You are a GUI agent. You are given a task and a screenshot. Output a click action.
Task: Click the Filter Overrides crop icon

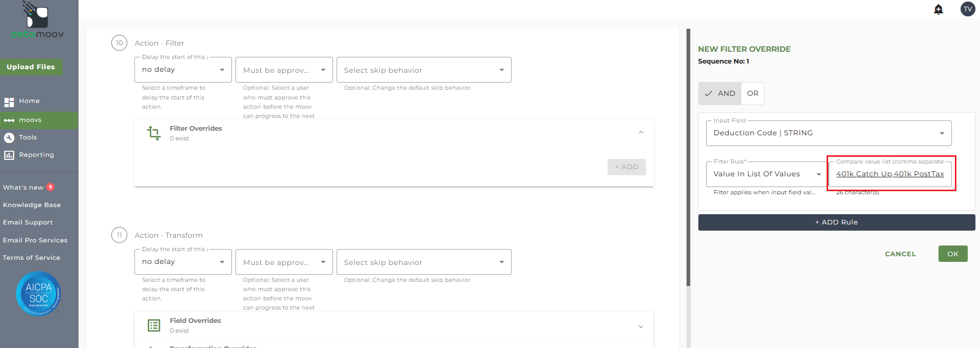point(154,133)
